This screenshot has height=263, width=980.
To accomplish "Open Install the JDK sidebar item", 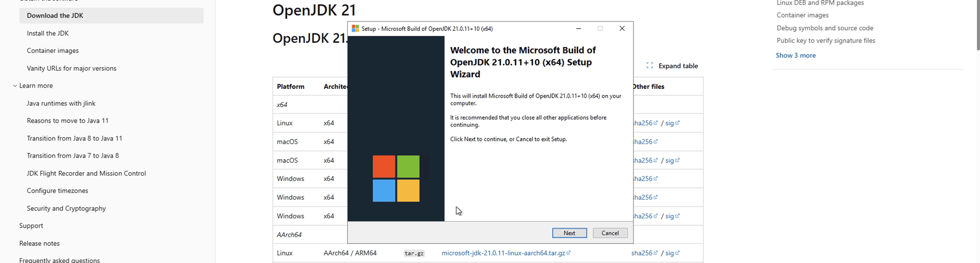I will [x=48, y=33].
